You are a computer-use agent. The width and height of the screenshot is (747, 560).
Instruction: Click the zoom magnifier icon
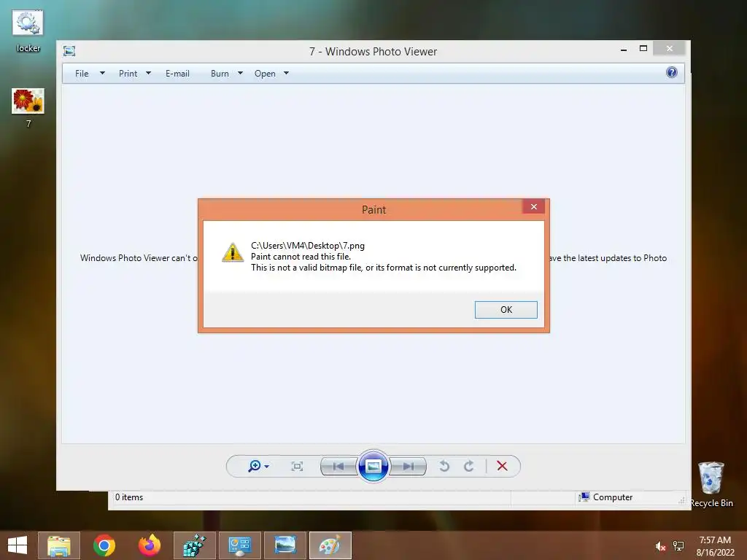[x=255, y=466]
